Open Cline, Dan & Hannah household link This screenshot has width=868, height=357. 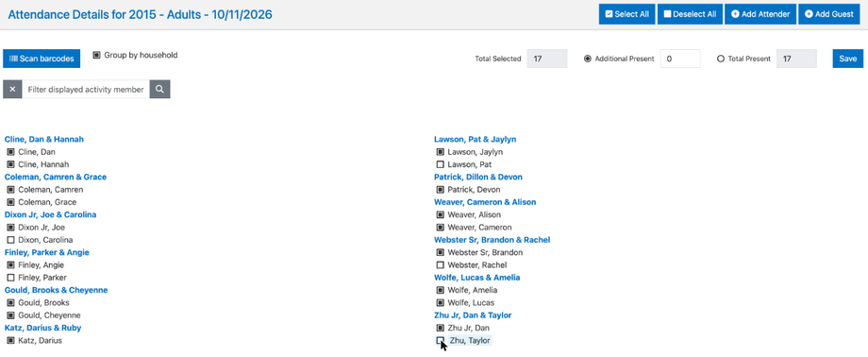click(44, 139)
